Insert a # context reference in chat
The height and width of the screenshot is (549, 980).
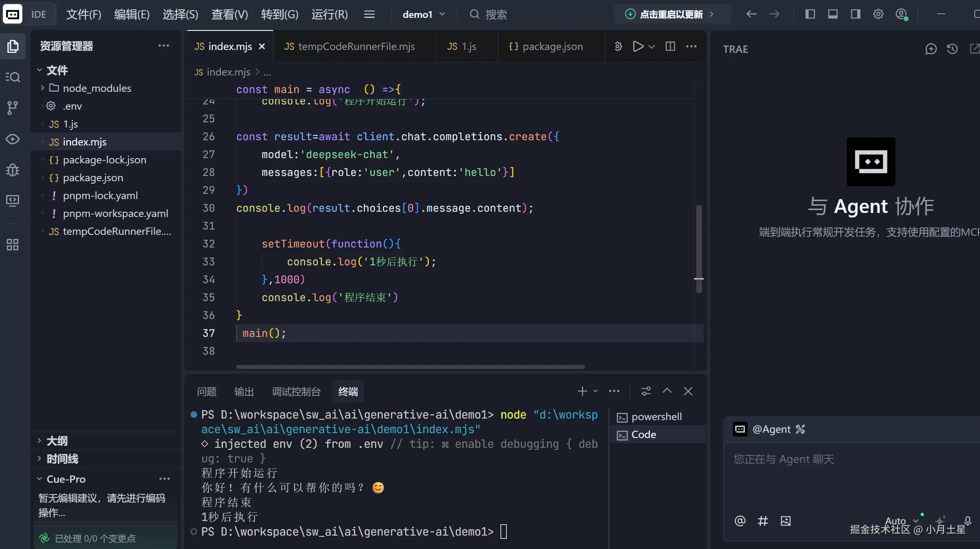point(763,521)
